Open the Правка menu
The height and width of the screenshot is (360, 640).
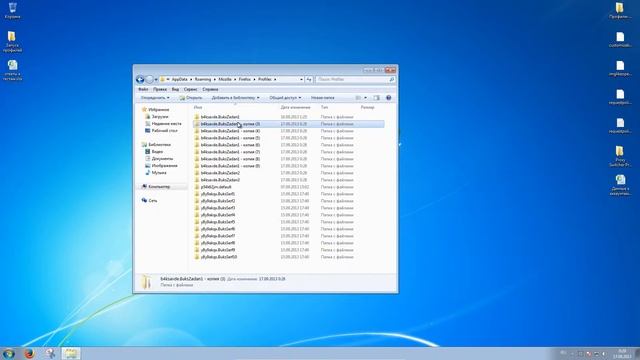(x=160, y=89)
